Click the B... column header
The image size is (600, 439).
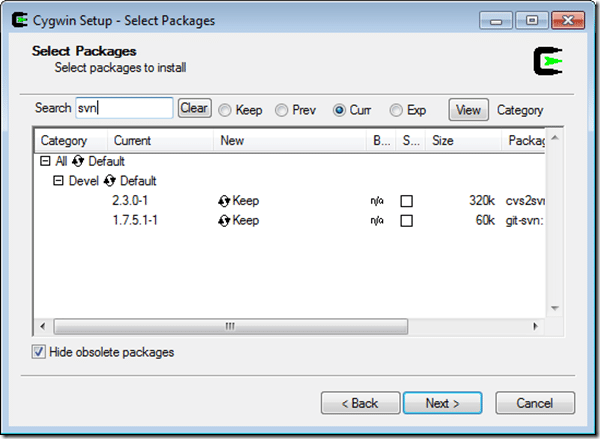(381, 141)
